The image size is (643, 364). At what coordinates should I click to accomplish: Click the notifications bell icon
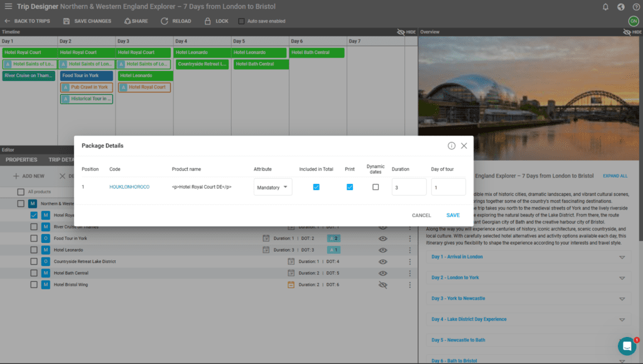(605, 7)
